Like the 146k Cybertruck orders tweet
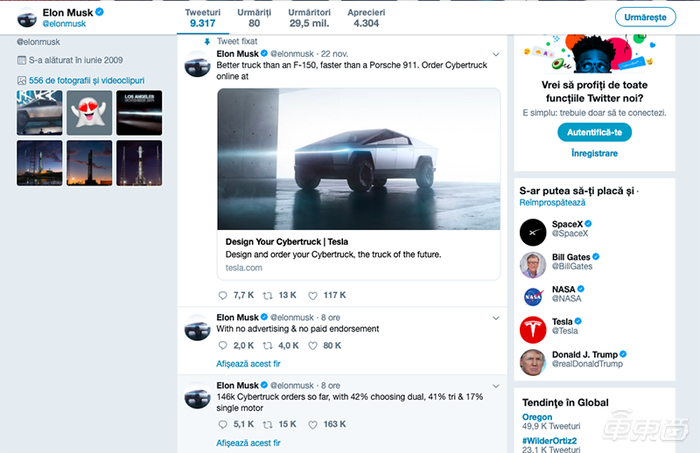The image size is (700, 453). 313,424
